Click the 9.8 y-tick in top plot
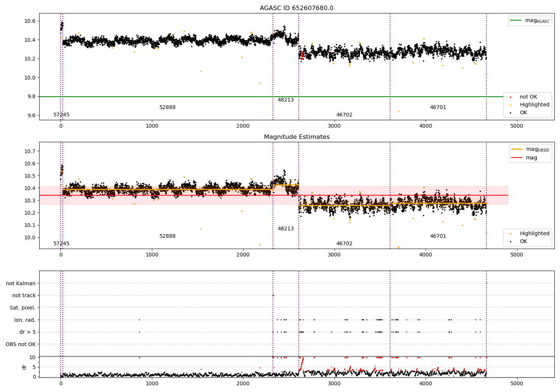The image size is (560, 392). [x=32, y=96]
